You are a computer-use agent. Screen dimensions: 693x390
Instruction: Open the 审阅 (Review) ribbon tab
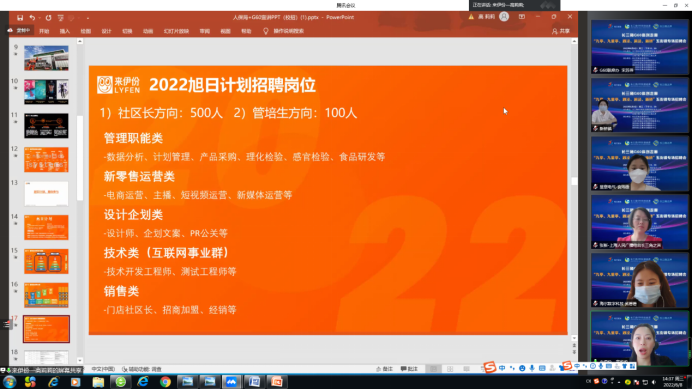point(205,31)
